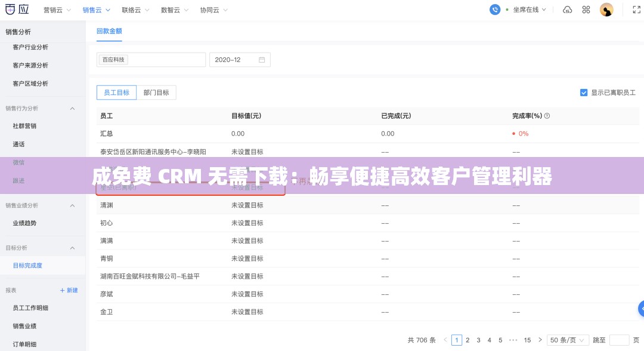The height and width of the screenshot is (351, 644).
Task: Open the 坐席在线 status dropdown
Action: coord(525,10)
